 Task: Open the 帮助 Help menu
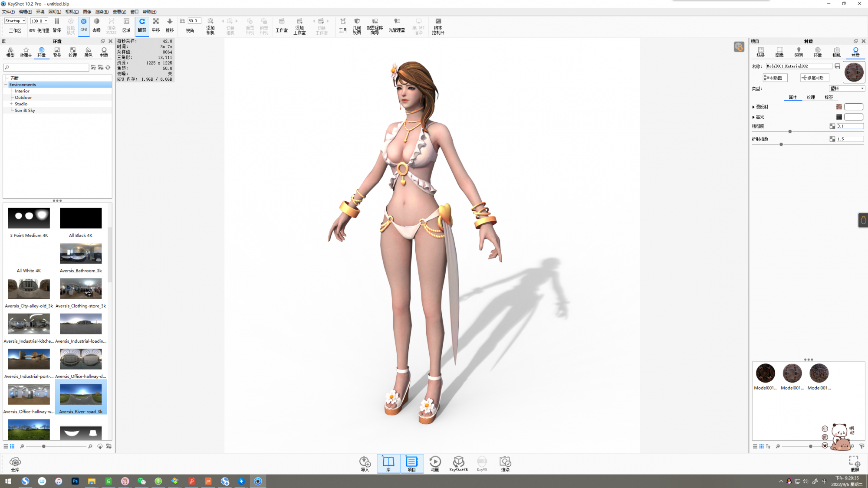(x=150, y=12)
